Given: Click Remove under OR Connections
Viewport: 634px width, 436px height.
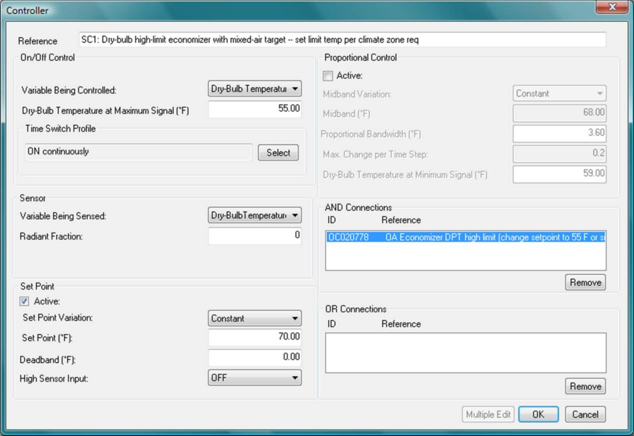Looking at the screenshot, I should [x=585, y=387].
